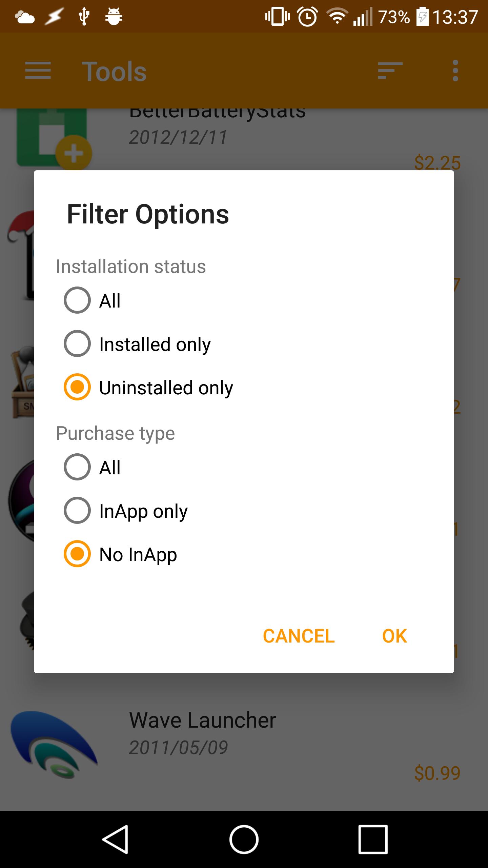Open the navigation drawer
Viewport: 488px width, 868px height.
38,71
